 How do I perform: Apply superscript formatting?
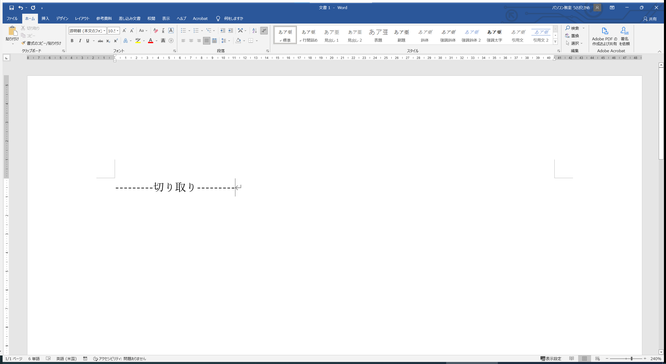click(x=116, y=41)
